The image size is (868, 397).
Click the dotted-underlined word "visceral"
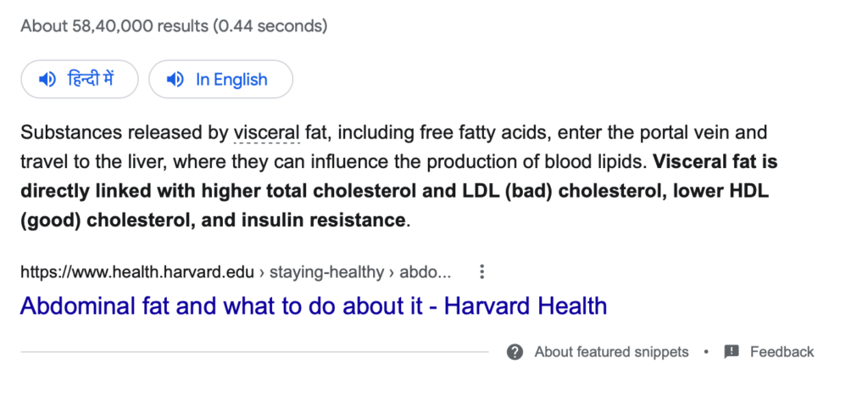(267, 133)
